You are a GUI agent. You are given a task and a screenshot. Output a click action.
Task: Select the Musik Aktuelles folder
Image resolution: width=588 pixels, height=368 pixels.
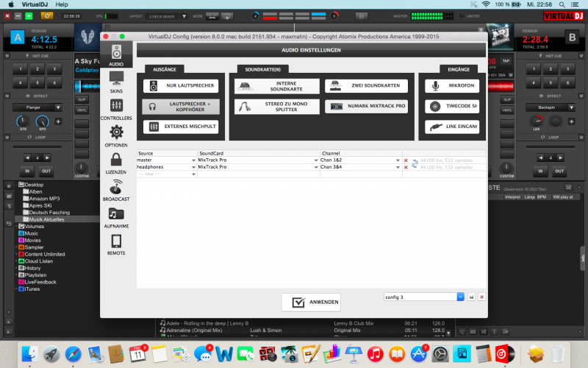tap(46, 219)
